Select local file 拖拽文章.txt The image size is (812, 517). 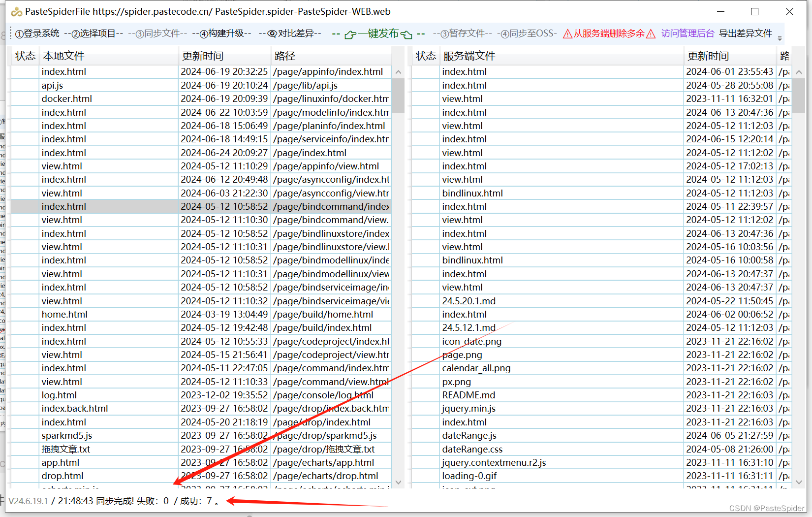tap(66, 449)
